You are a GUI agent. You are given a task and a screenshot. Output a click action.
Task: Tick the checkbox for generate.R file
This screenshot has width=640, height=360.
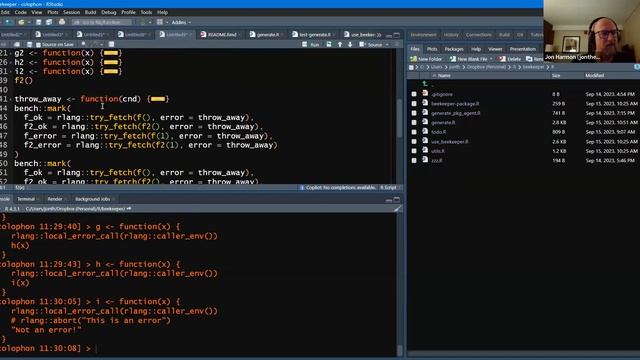(x=414, y=122)
